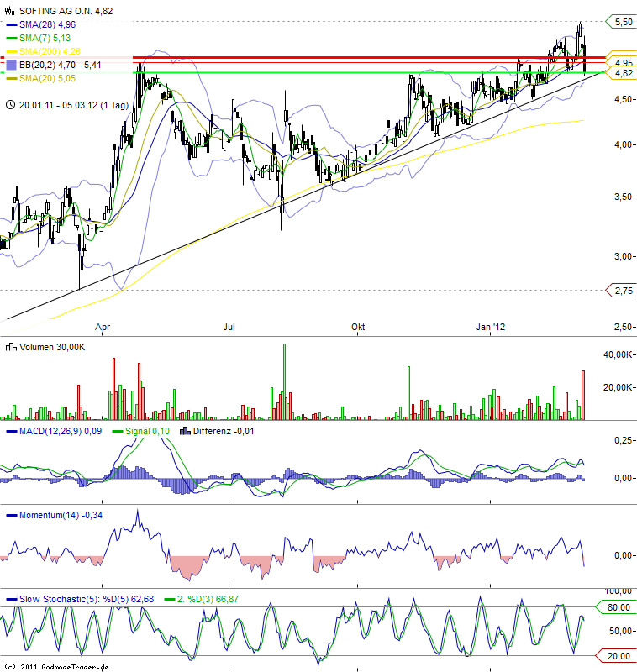Screen dimensions: 637x672
Task: Click the 2,75 low price marker
Action: click(x=623, y=291)
